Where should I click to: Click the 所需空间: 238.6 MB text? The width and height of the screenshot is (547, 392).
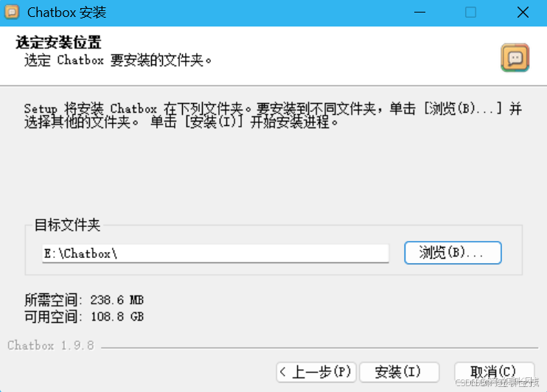tap(84, 300)
